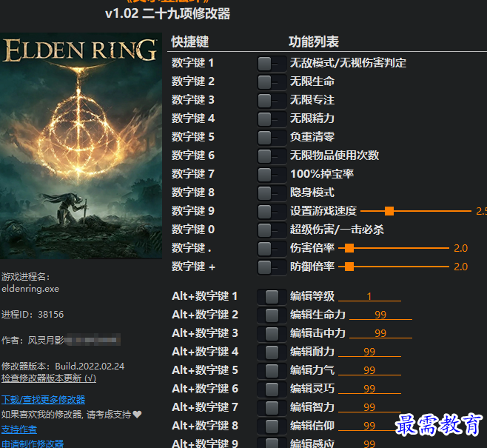Click the 编辑等级 value field
Screen dimensions: 487x448
(x=369, y=296)
